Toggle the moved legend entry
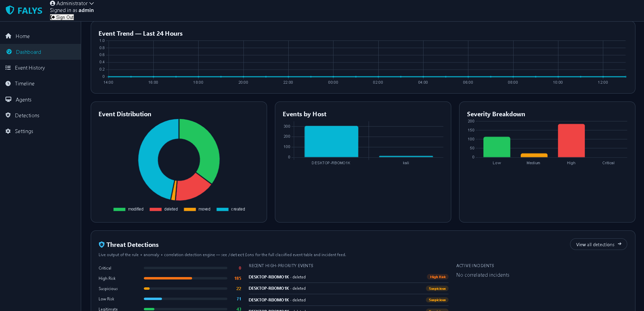 pos(197,209)
